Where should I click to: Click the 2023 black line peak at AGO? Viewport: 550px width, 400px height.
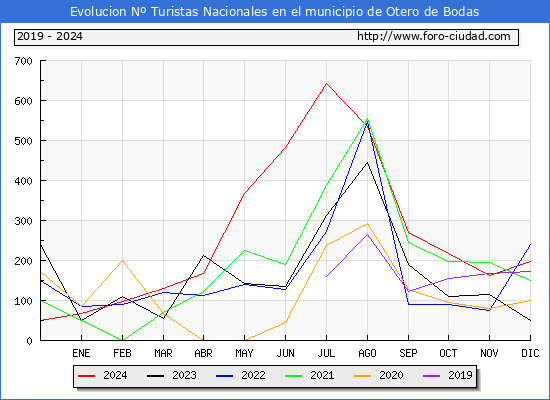pos(367,162)
